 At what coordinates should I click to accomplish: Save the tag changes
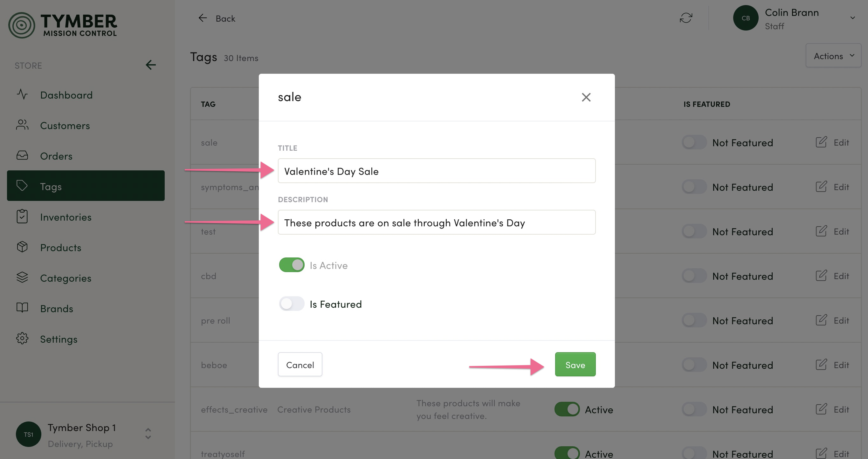click(575, 364)
